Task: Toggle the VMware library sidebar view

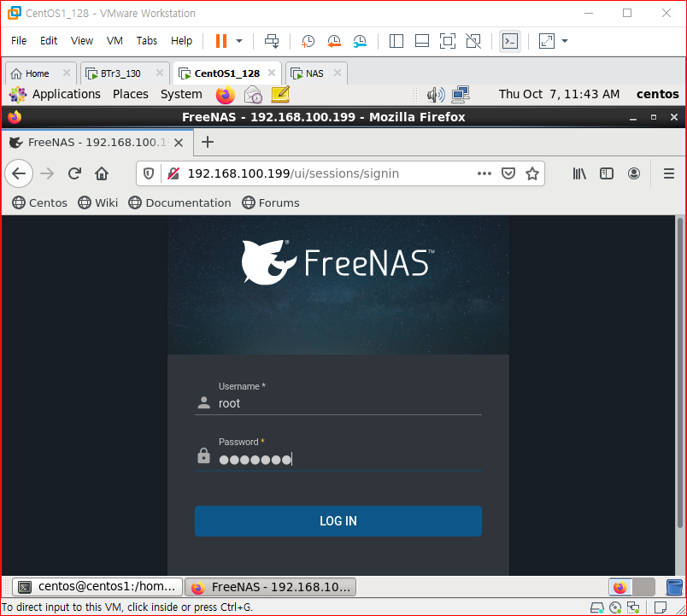Action: click(396, 41)
